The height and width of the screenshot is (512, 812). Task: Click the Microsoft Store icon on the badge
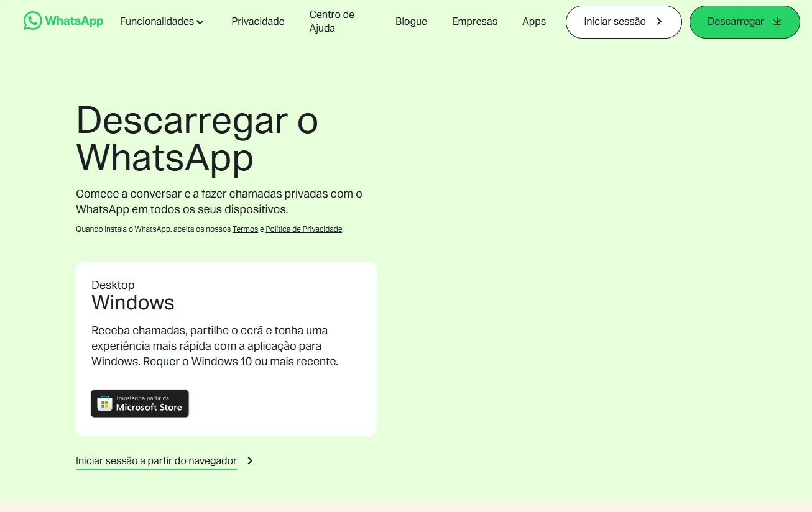coord(104,403)
